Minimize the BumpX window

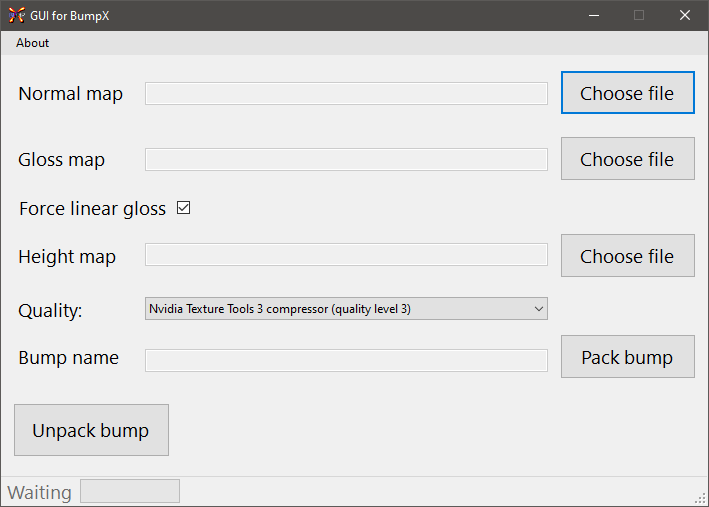tap(593, 15)
